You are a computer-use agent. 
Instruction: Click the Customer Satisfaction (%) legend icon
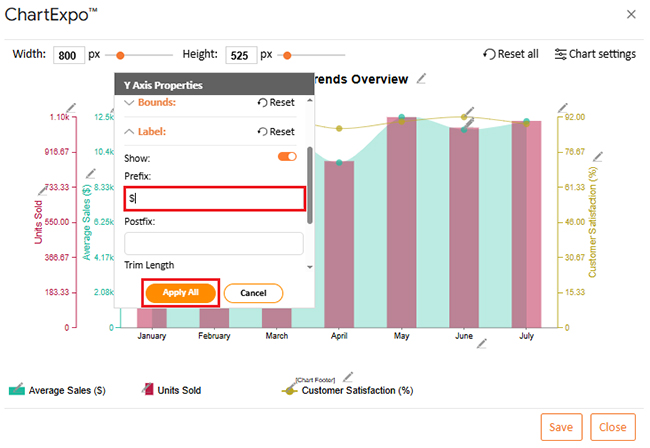point(290,390)
